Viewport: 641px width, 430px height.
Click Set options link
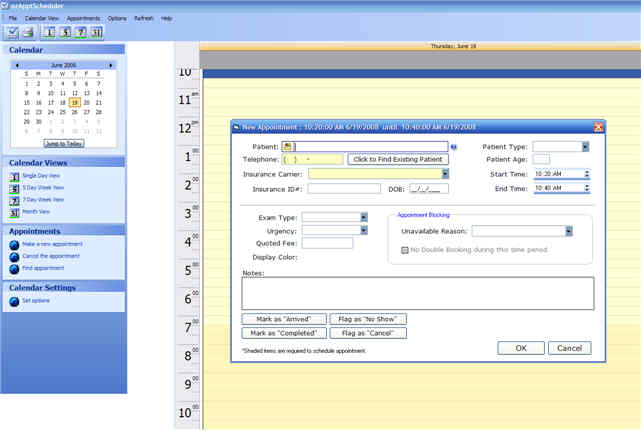36,300
